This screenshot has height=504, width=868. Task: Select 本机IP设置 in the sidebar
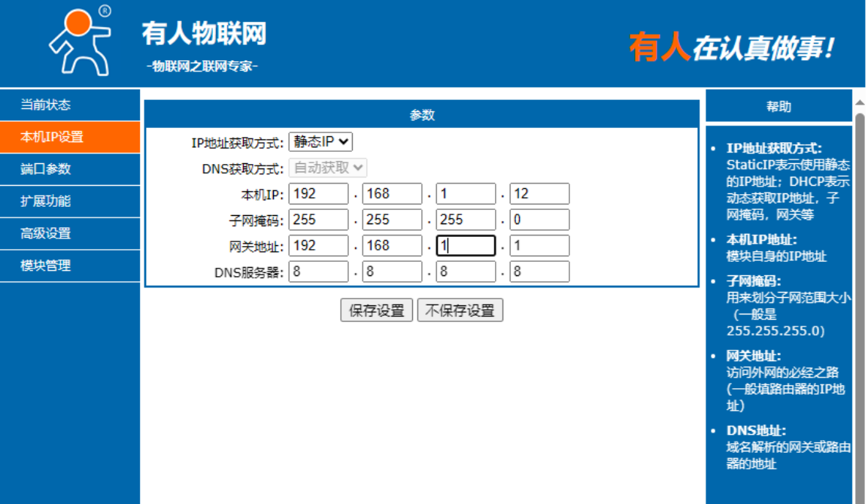tap(69, 137)
